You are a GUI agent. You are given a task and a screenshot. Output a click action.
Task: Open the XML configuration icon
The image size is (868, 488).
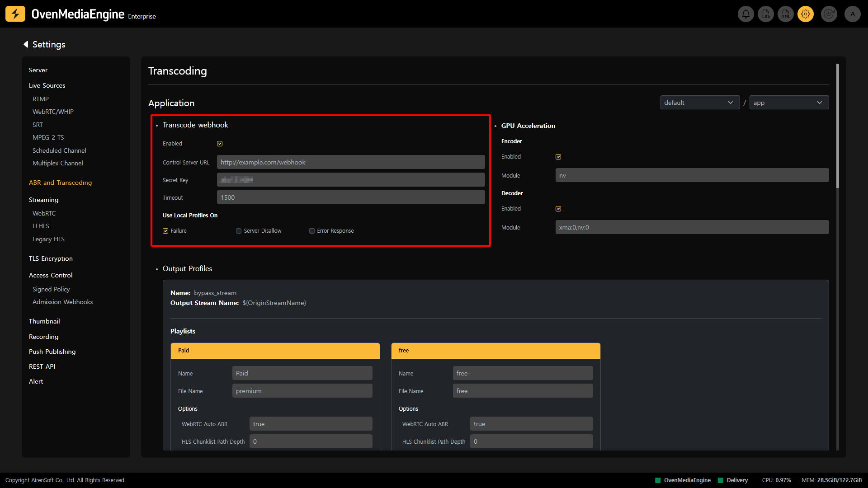[x=786, y=14]
